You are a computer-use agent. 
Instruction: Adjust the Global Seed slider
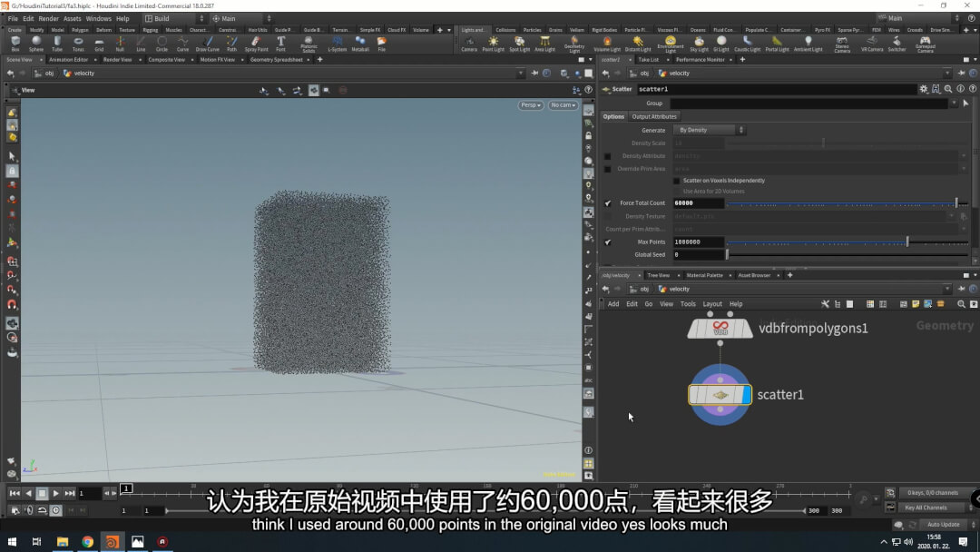(847, 255)
